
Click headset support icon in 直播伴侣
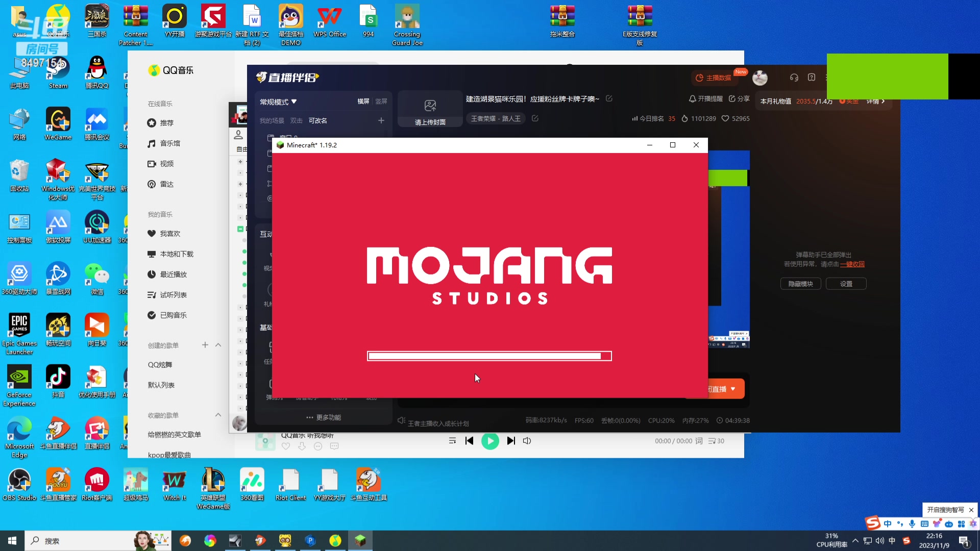(x=794, y=78)
